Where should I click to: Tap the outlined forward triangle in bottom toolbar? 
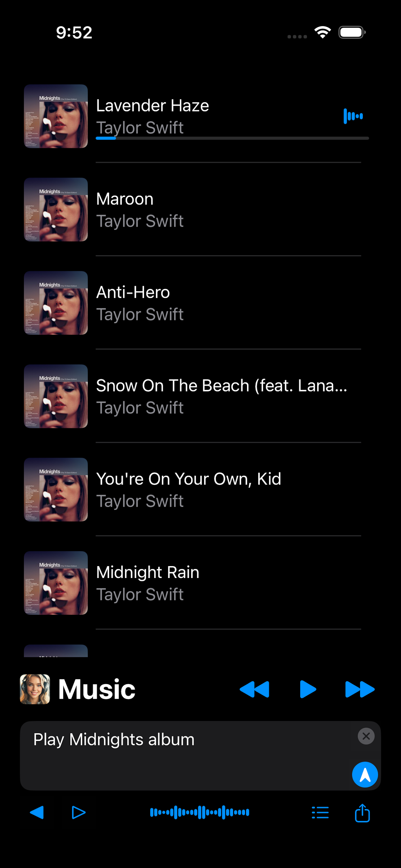coord(79,812)
